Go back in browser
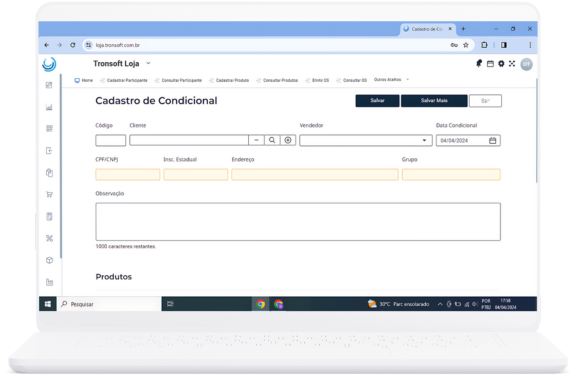Screen dimensions: 576x375 click(x=46, y=45)
